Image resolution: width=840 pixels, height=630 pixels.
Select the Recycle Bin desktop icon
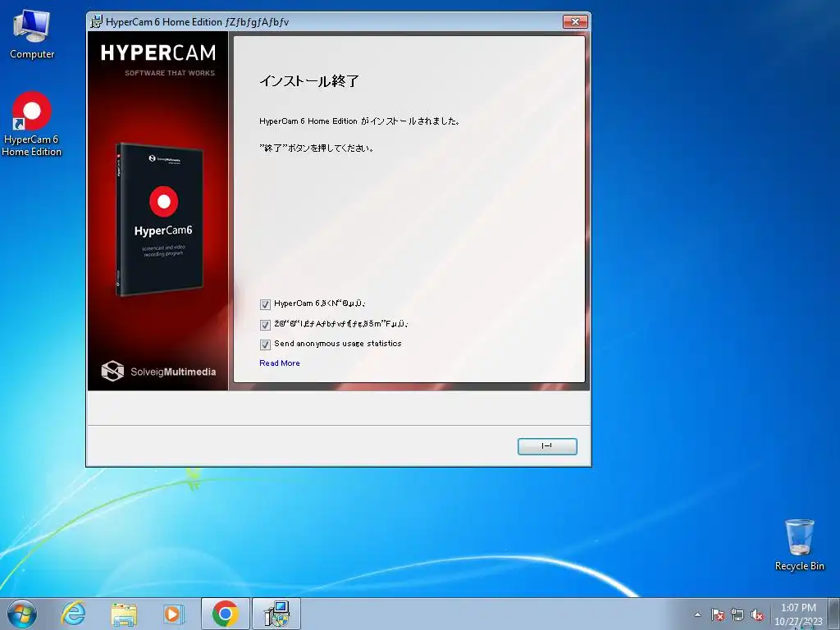tap(799, 545)
